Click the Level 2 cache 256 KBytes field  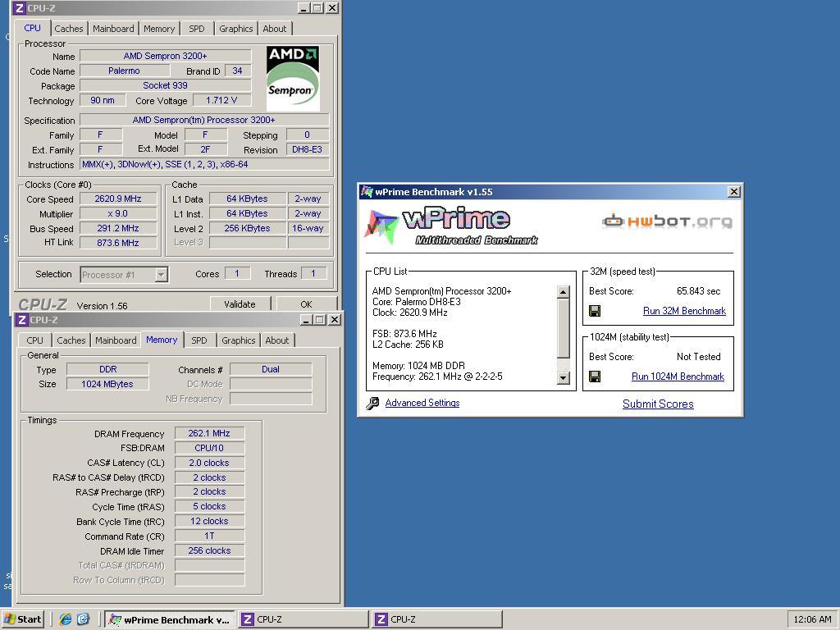248,228
